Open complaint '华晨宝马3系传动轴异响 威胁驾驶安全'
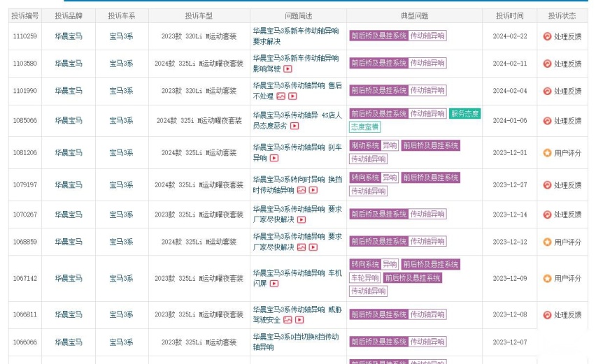 297,314
